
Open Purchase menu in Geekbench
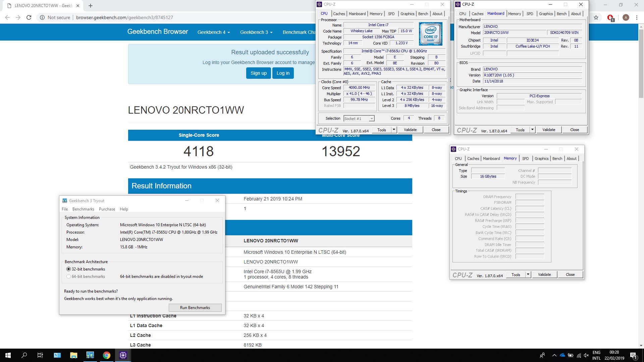pos(107,209)
